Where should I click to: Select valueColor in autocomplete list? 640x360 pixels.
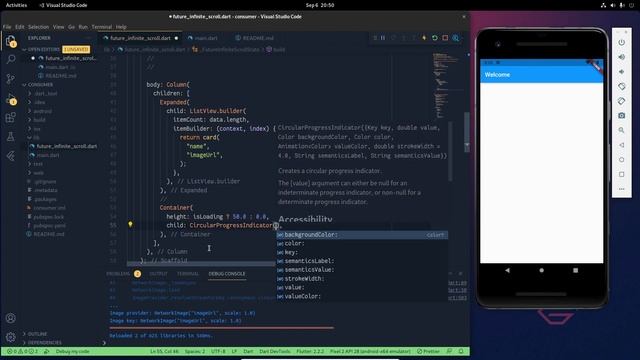pos(362,296)
